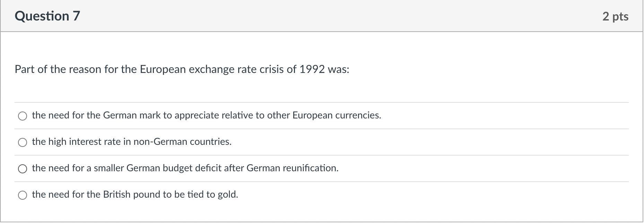The image size is (644, 223).
Task: Click the empty circle beside the fourth answer
Action: click(23, 195)
